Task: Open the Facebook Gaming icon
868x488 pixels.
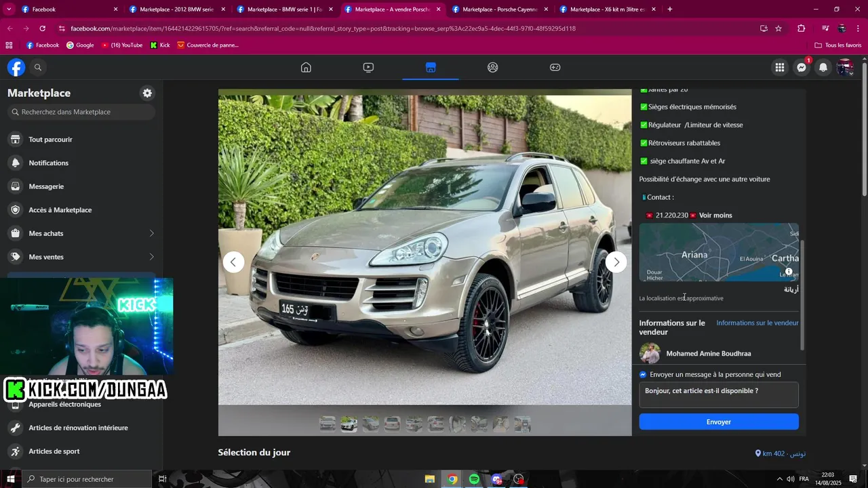Action: click(x=555, y=67)
